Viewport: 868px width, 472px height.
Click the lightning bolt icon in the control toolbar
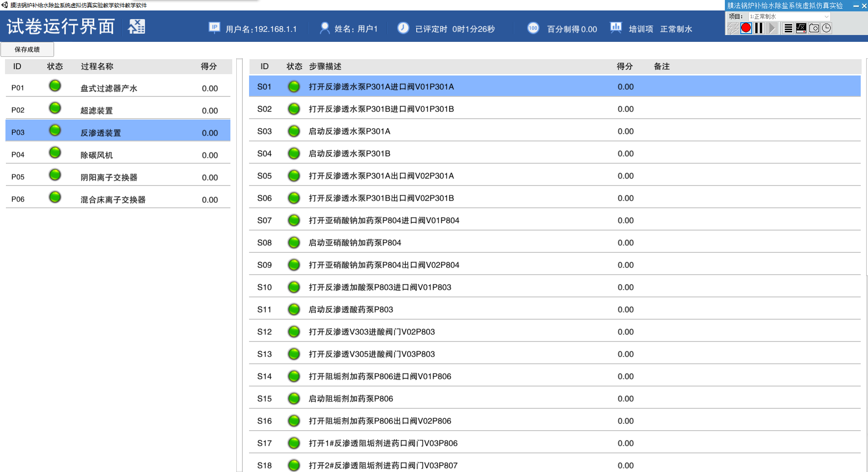pos(733,28)
